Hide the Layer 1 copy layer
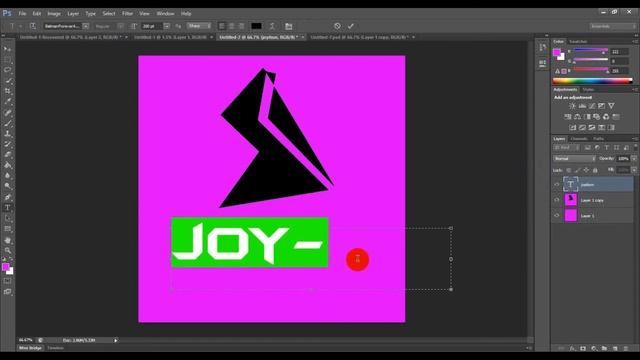 (557, 200)
